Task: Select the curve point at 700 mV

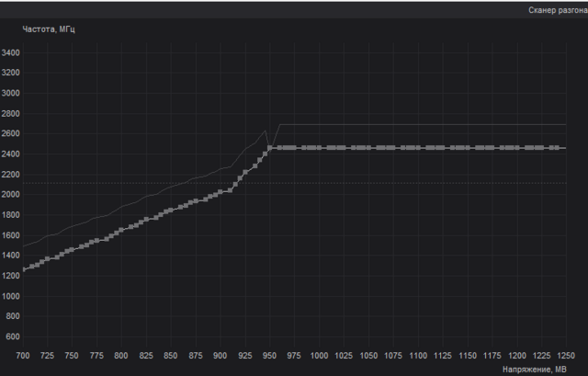Action: [x=23, y=269]
